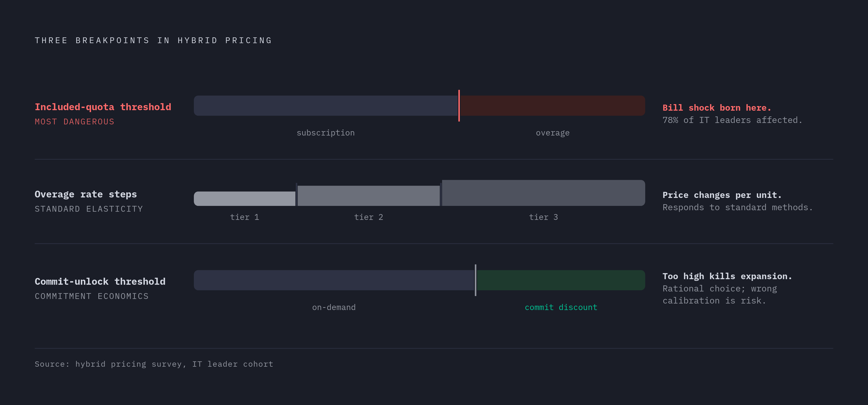Click the green commit discount bar segment
The width and height of the screenshot is (868, 405).
[x=561, y=280]
